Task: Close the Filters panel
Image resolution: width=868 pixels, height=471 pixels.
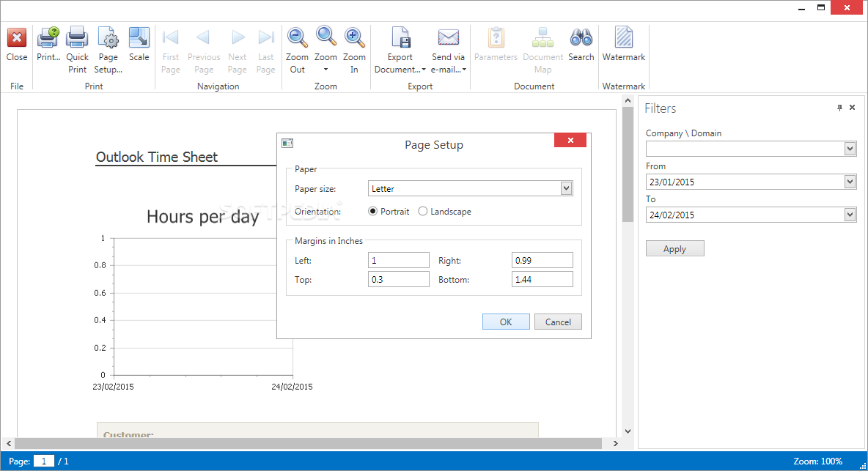Action: [853, 108]
